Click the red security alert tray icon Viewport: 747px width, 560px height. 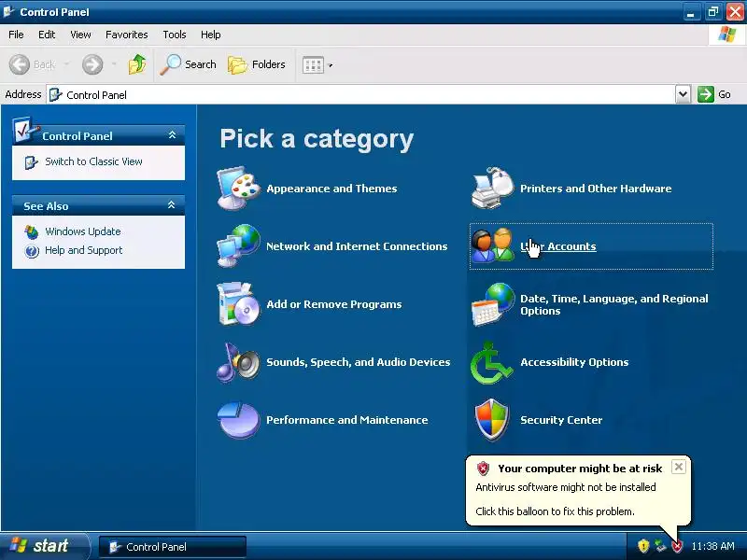[677, 546]
